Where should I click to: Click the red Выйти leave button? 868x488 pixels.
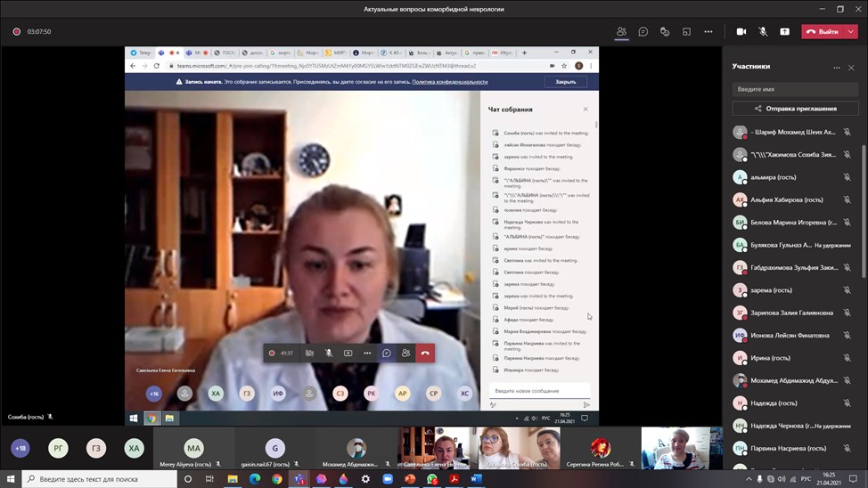click(823, 31)
